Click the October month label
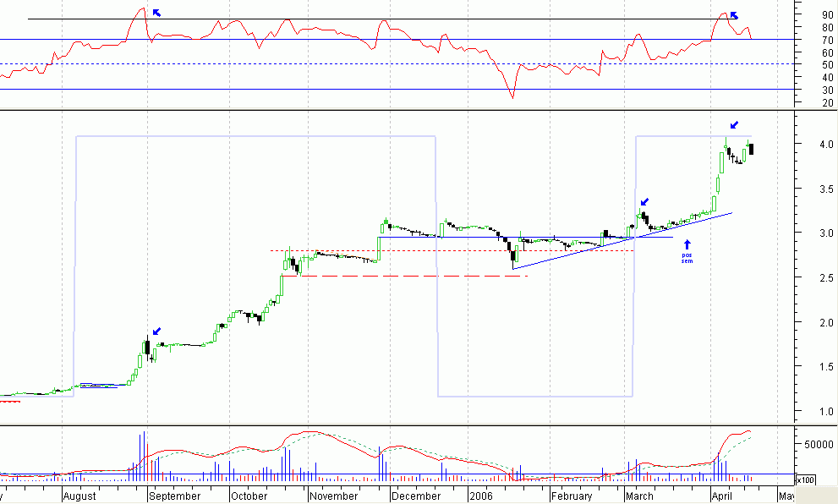The height and width of the screenshot is (504, 838). pyautogui.click(x=249, y=496)
